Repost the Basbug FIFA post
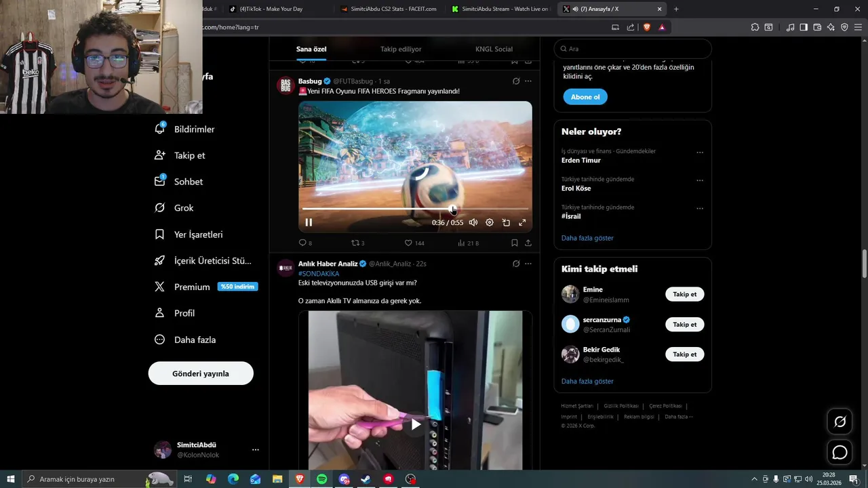The width and height of the screenshot is (868, 488). [x=357, y=243]
